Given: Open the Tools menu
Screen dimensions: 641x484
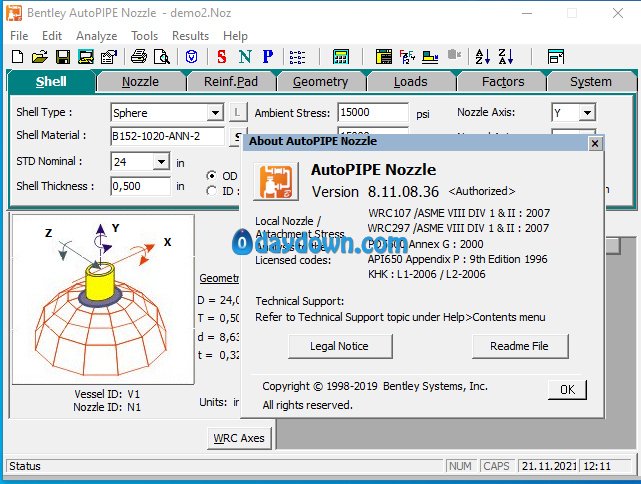Looking at the screenshot, I should 144,36.
